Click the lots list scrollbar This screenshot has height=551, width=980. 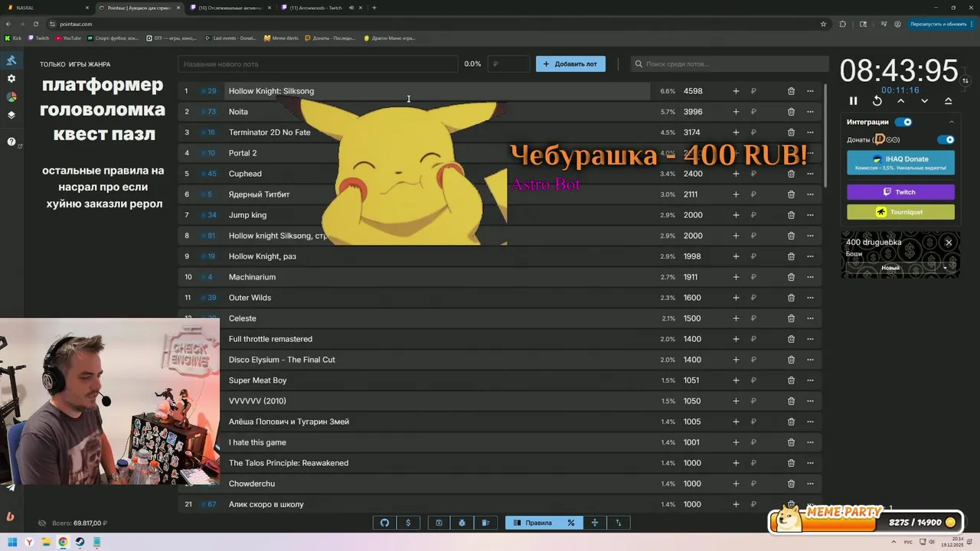pyautogui.click(x=825, y=135)
